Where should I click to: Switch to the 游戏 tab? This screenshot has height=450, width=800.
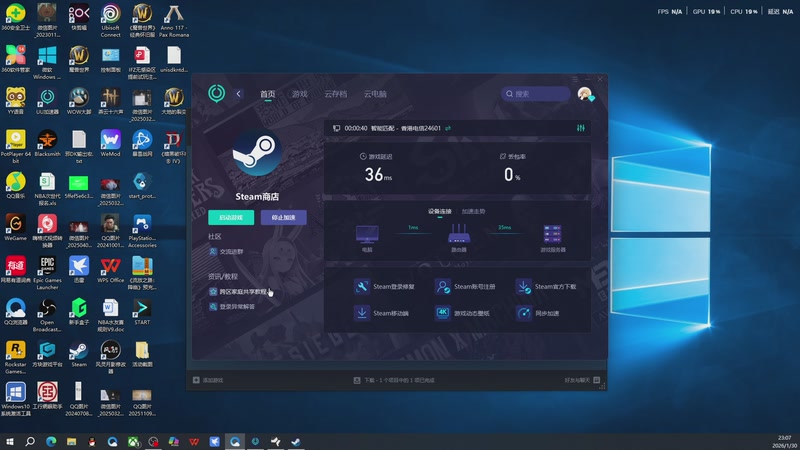click(x=299, y=94)
